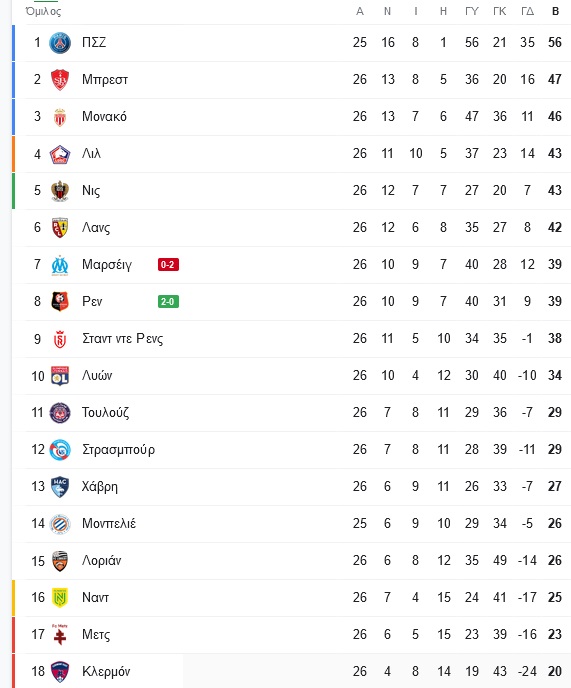Select the Στρασμπούρ team name
Screen dimensions: 571x688
[119, 450]
